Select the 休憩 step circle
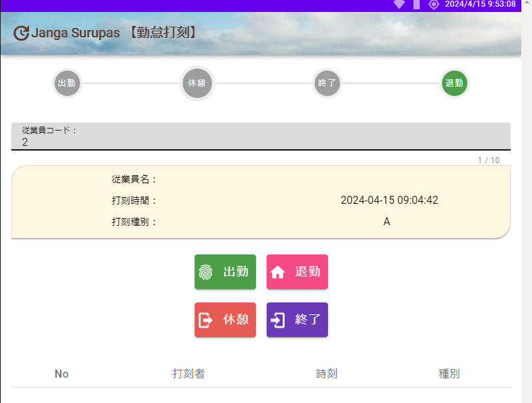 point(197,83)
